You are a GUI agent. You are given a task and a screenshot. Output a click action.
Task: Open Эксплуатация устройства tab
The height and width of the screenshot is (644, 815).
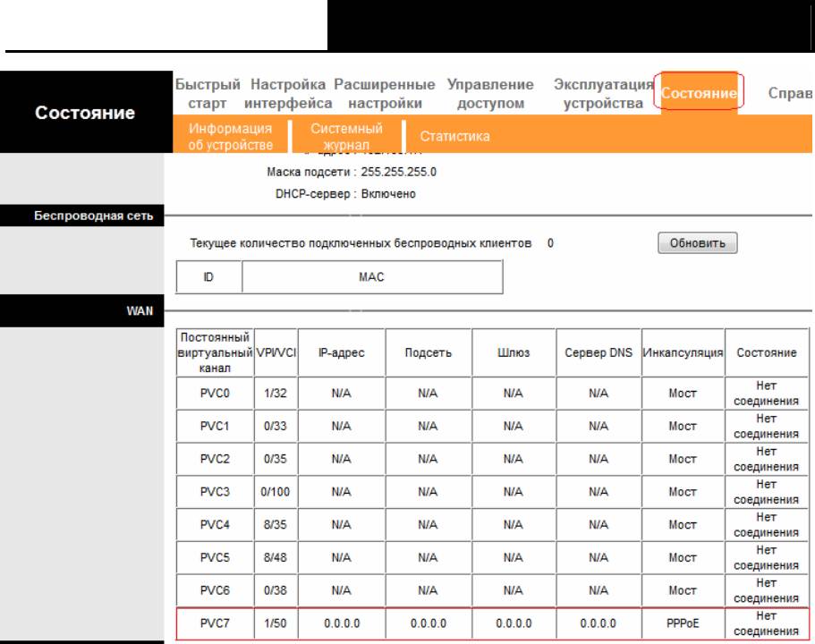tap(603, 93)
